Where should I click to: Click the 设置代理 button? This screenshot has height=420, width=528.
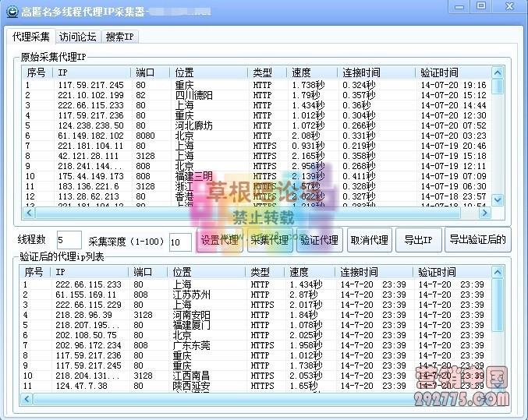tap(220, 240)
